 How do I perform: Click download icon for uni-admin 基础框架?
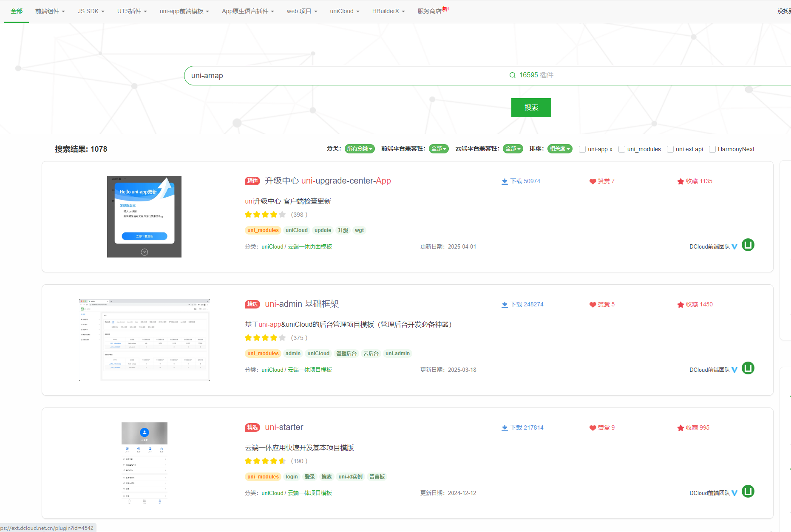coord(505,305)
